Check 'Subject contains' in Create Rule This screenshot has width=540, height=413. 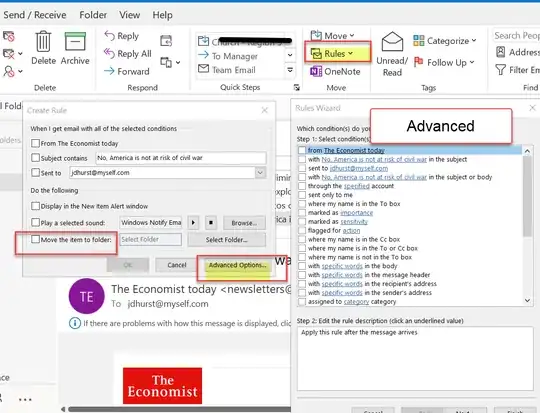35,158
